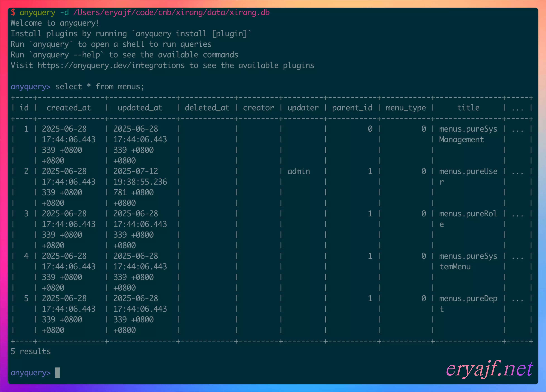The height and width of the screenshot is (392, 546).
Task: Click the '781 +0800' updated_at fragment
Action: point(133,192)
